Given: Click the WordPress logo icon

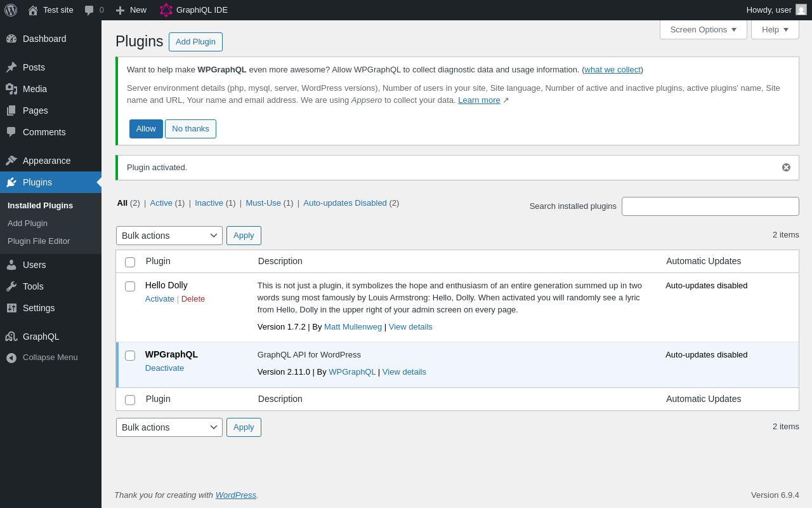Looking at the screenshot, I should [x=11, y=10].
